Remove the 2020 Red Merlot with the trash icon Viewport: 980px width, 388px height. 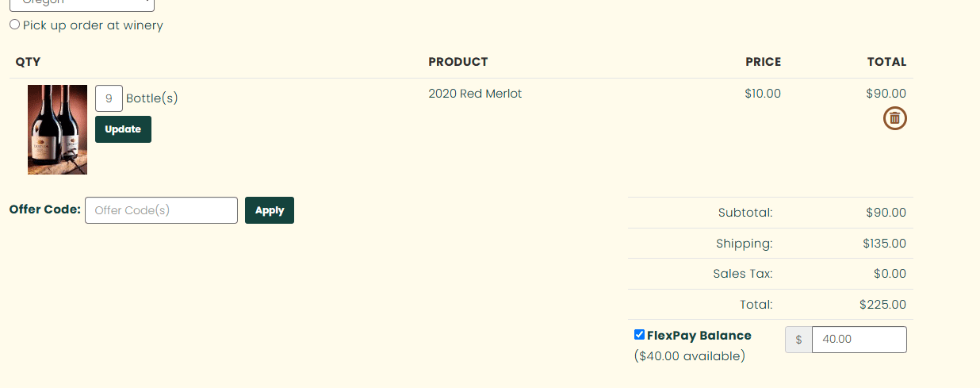(894, 118)
